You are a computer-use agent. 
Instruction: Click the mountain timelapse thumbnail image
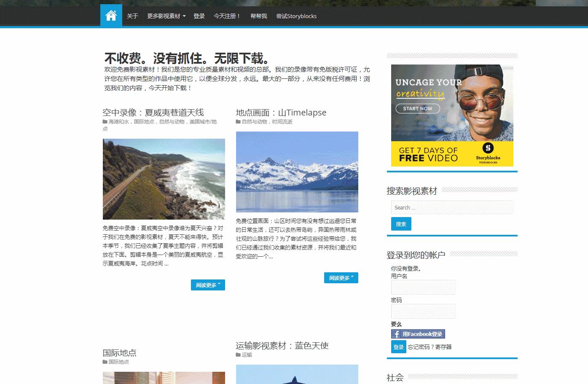[297, 172]
